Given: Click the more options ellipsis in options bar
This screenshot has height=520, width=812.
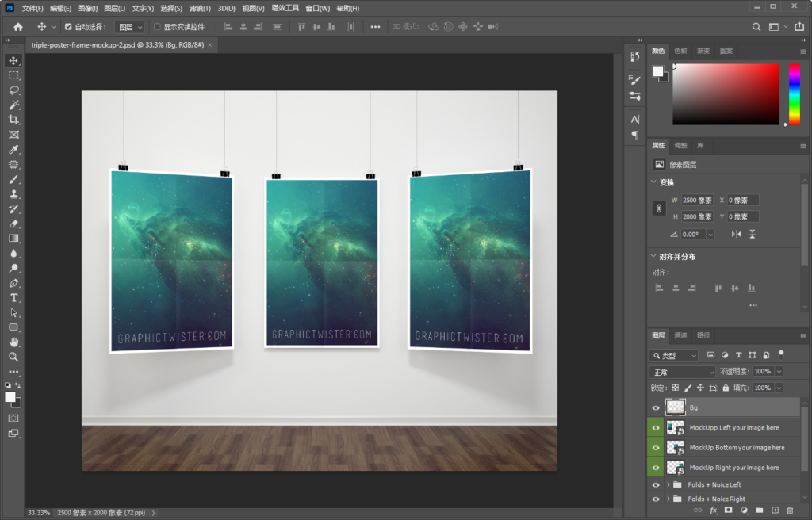Looking at the screenshot, I should [x=375, y=27].
